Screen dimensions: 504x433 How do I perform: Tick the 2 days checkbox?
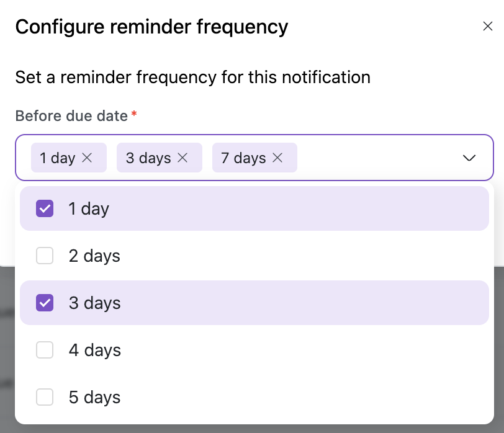[45, 256]
